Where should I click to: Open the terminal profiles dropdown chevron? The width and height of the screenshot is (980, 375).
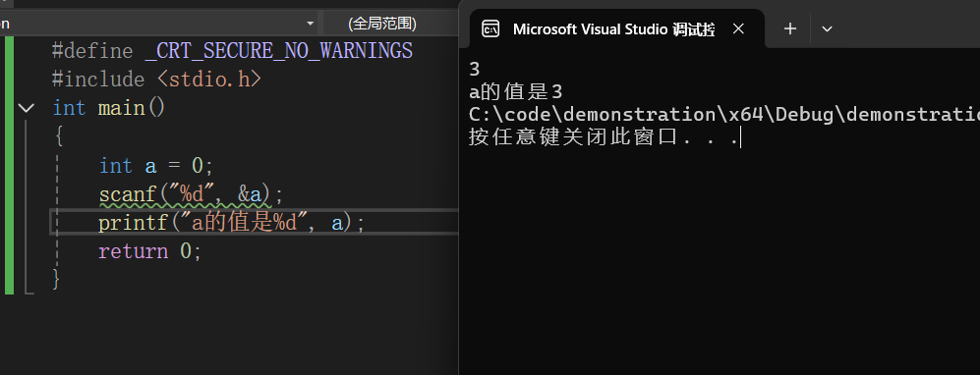tap(827, 28)
